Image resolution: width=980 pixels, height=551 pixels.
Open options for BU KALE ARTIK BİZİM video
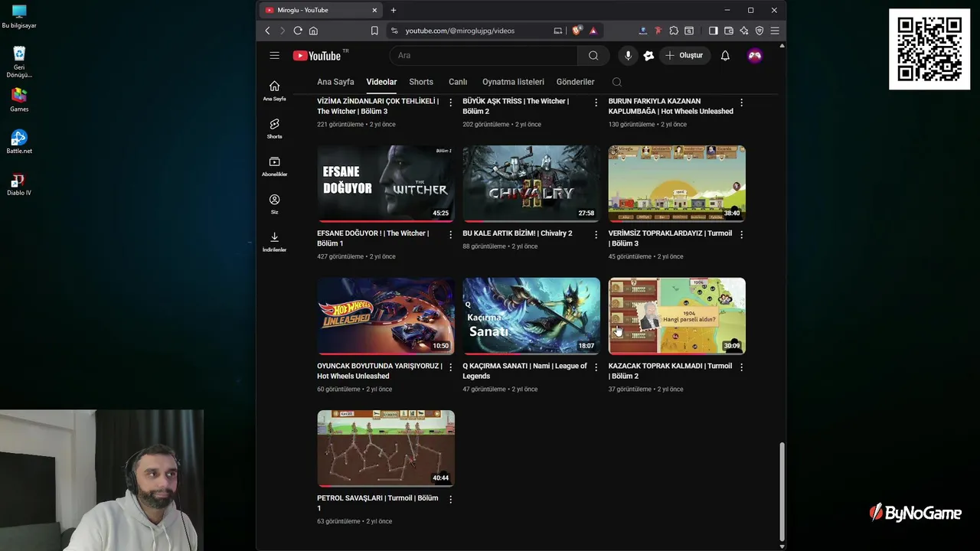coord(596,234)
